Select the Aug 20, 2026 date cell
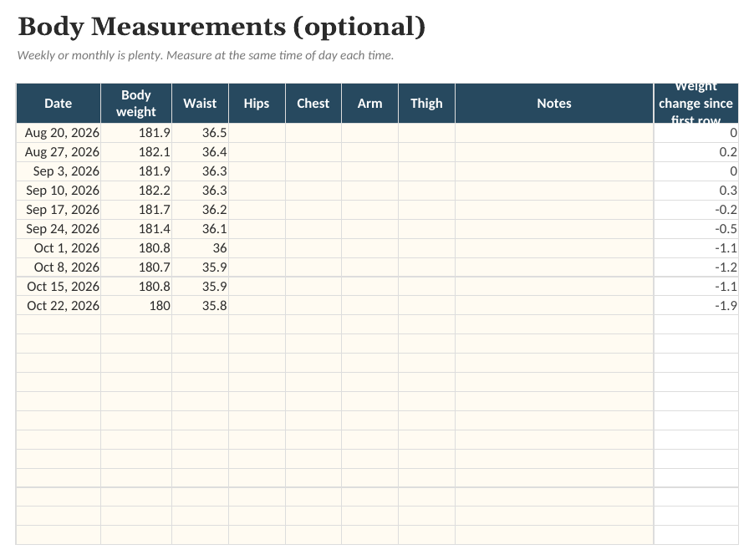The image size is (754, 560). tap(59, 133)
